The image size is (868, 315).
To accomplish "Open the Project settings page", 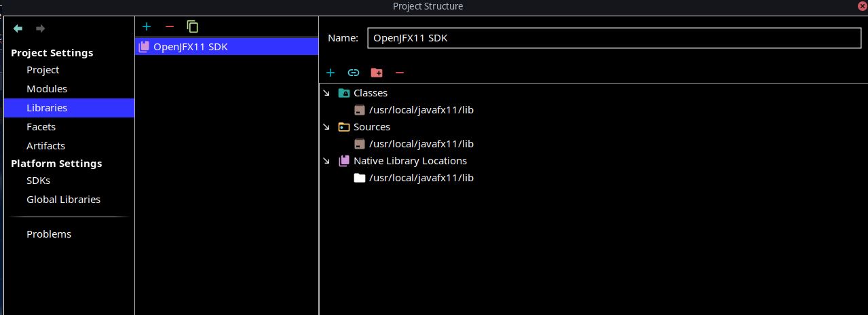I will (x=43, y=70).
